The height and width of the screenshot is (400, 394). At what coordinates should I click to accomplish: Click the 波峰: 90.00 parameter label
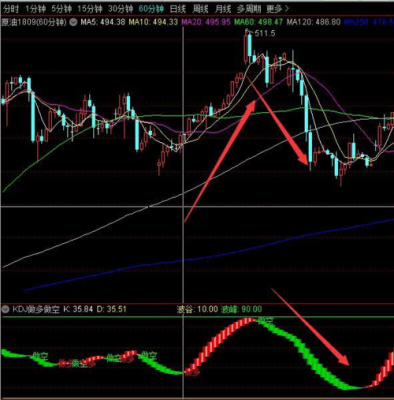click(x=242, y=309)
